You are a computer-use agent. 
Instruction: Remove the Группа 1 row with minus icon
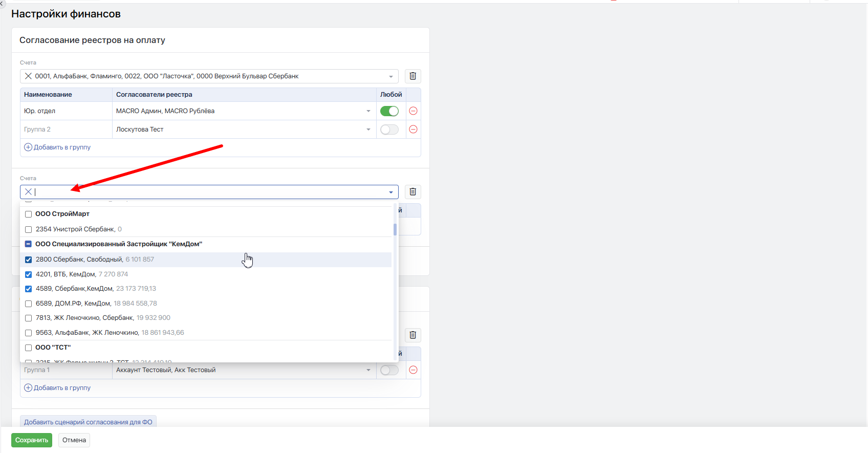pos(414,370)
